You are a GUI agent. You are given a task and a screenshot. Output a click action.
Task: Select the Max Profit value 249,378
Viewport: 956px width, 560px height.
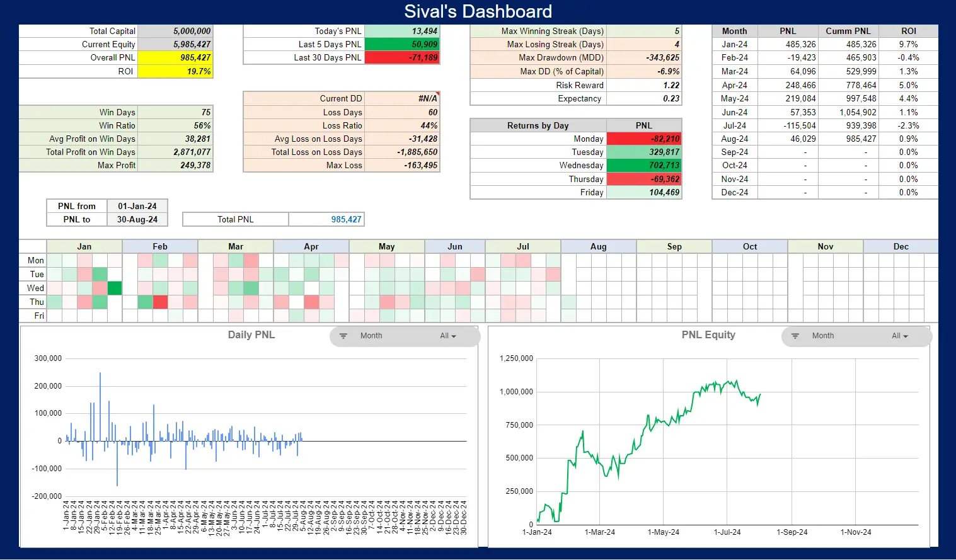pos(175,165)
